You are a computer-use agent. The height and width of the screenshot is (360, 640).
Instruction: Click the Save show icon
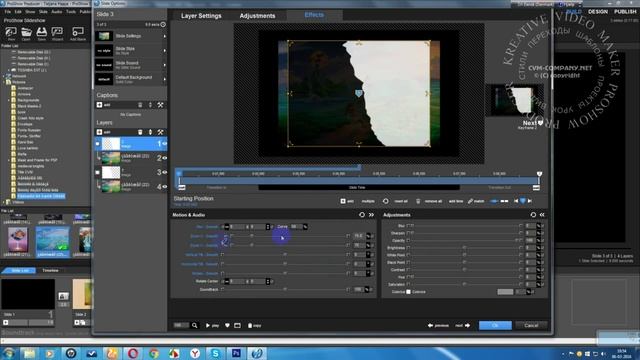click(x=42, y=32)
